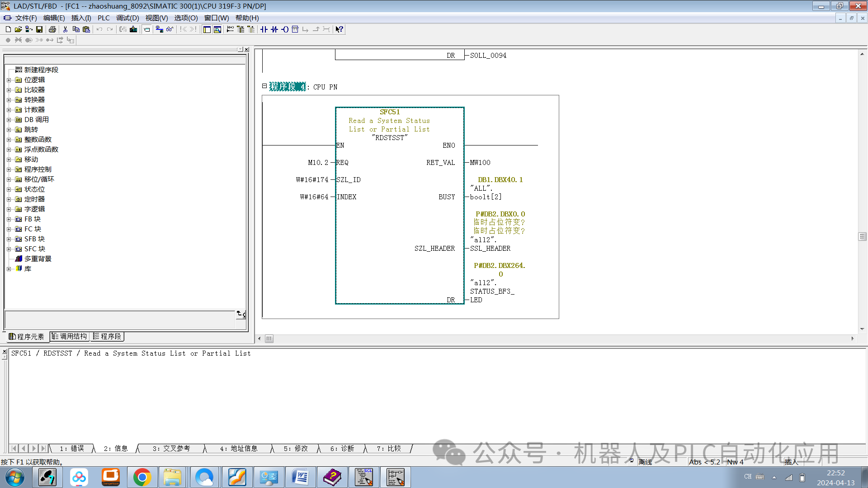Collapse network 程序段 4 toggle box
This screenshot has width=868, height=488.
[x=264, y=86]
